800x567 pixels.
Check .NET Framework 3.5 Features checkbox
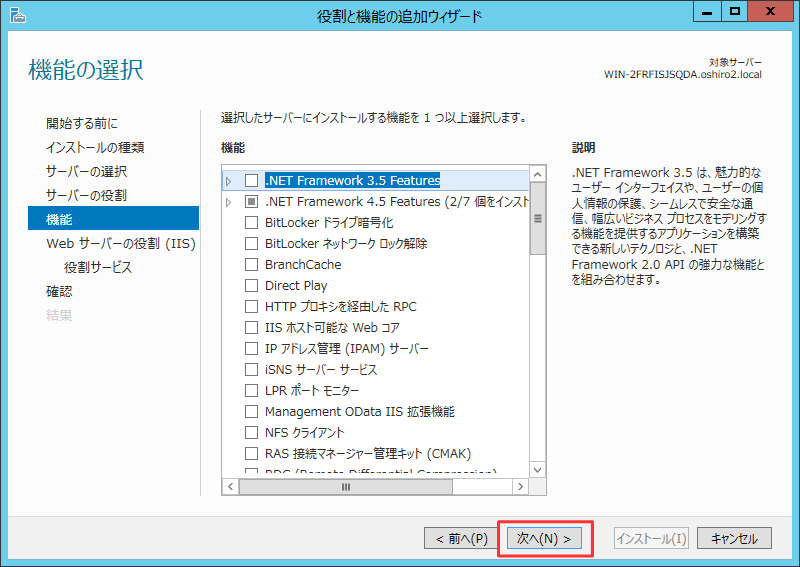252,181
